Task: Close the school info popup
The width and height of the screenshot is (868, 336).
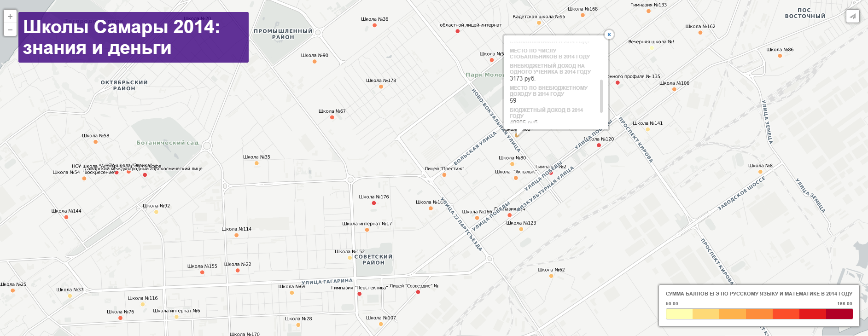Action: (x=609, y=35)
